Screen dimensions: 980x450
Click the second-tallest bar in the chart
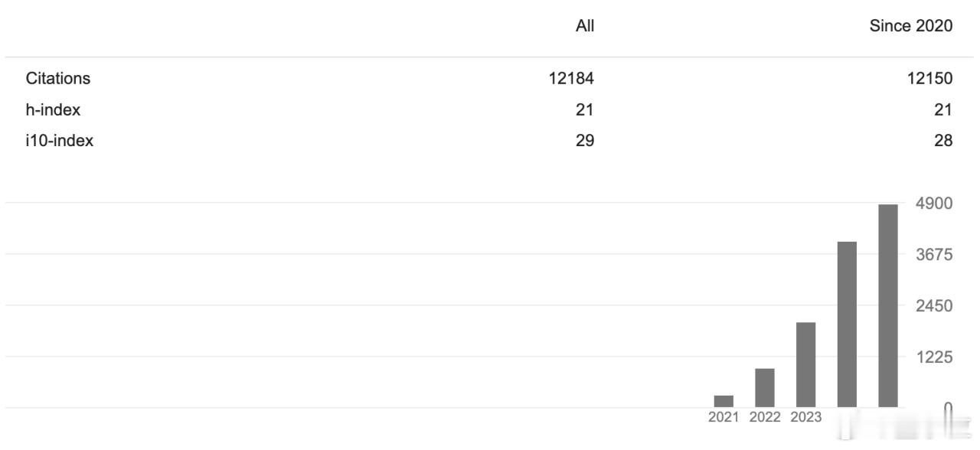[847, 324]
